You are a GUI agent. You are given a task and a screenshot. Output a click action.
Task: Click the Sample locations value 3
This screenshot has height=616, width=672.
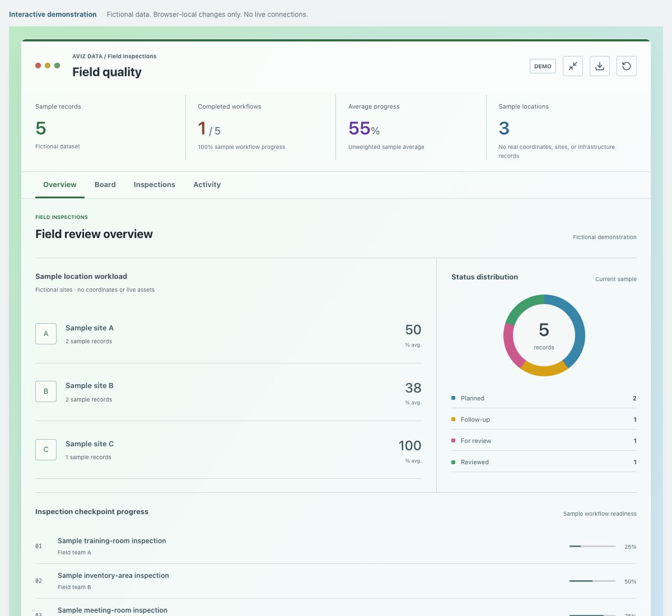tap(504, 129)
